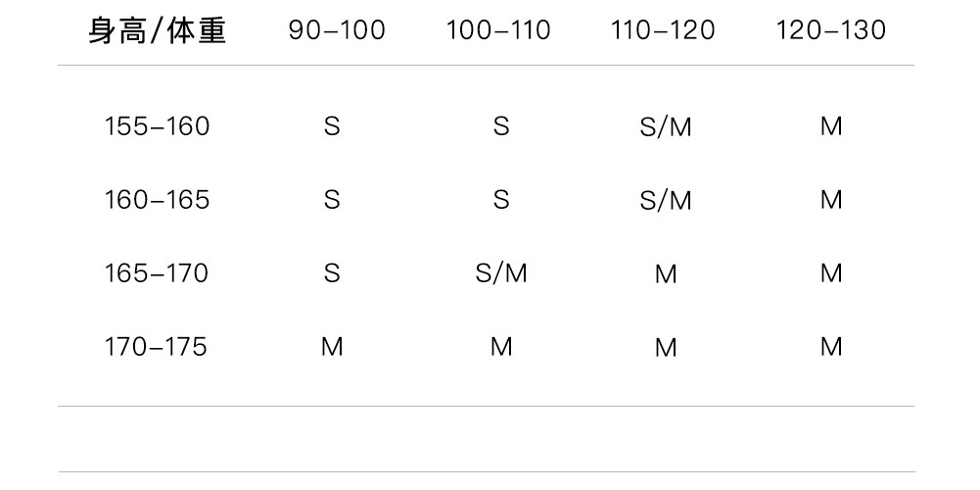Click S/M size for 155-160 height row
Image resolution: width=980 pixels, height=490 pixels.
[x=666, y=127]
